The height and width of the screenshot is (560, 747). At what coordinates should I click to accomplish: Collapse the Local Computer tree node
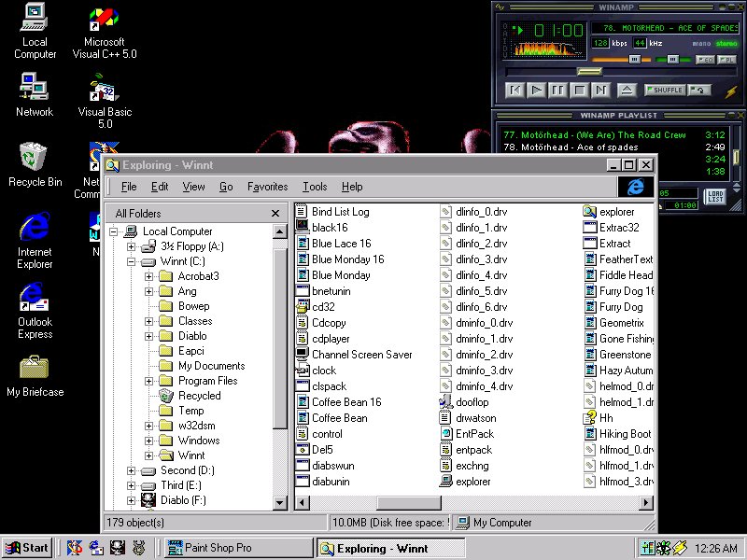point(113,231)
